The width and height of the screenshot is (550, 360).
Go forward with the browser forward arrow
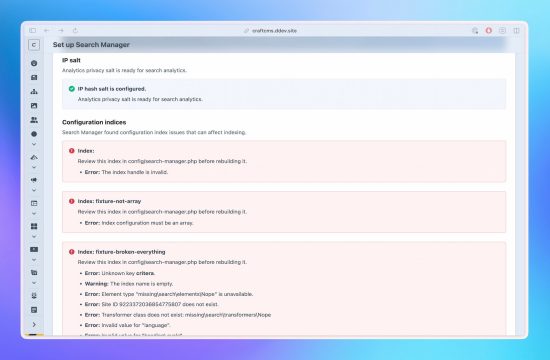click(61, 31)
